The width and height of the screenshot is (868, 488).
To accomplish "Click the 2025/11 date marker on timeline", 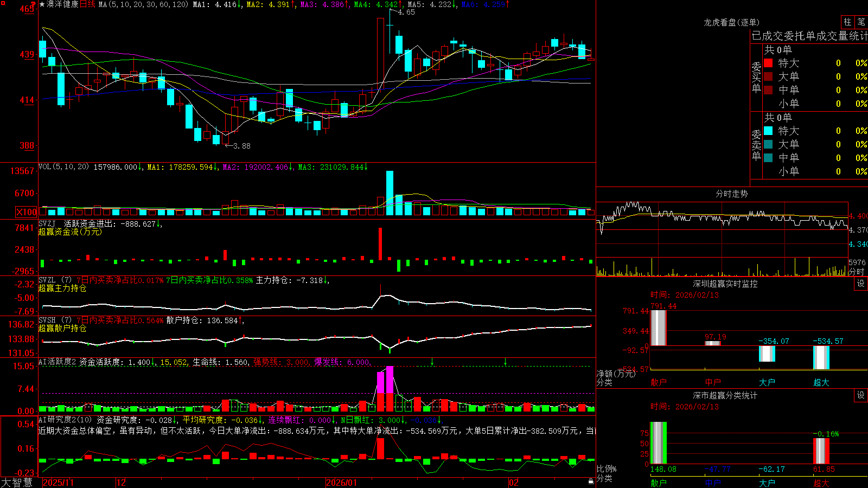I will click(58, 483).
